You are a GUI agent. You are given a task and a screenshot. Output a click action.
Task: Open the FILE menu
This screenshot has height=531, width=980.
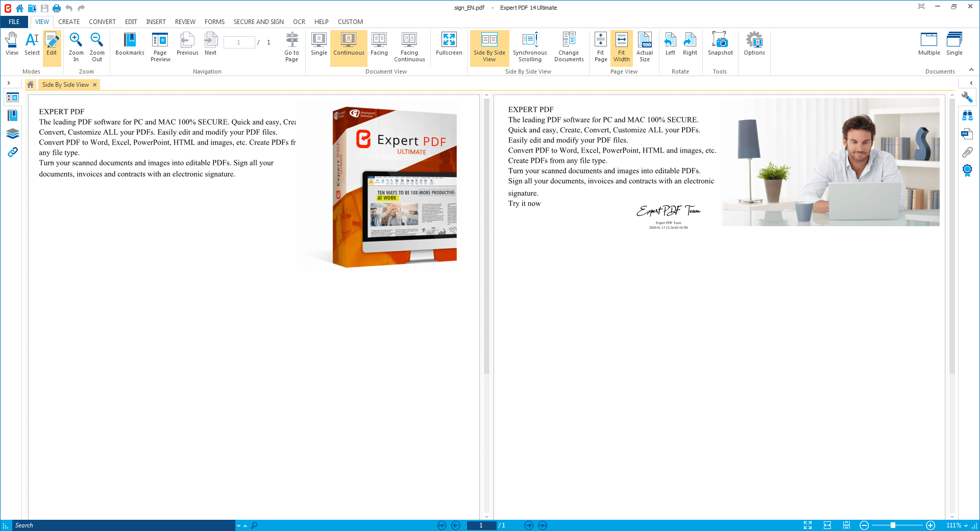[x=14, y=22]
